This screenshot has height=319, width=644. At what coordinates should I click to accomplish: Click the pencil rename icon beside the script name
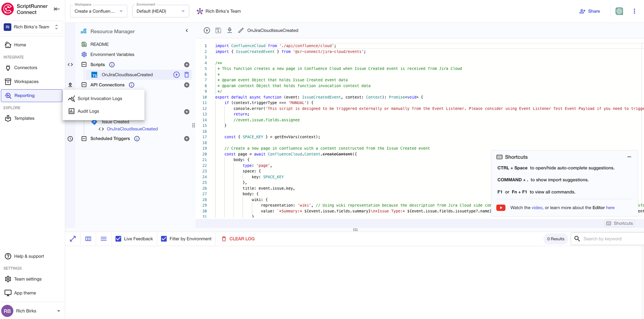click(x=241, y=30)
